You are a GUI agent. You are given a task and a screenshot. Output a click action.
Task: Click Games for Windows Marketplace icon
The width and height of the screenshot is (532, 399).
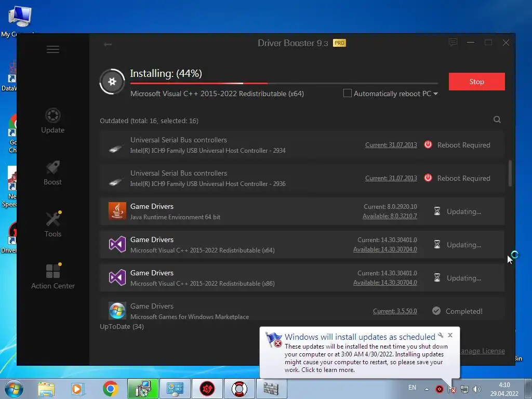(117, 311)
